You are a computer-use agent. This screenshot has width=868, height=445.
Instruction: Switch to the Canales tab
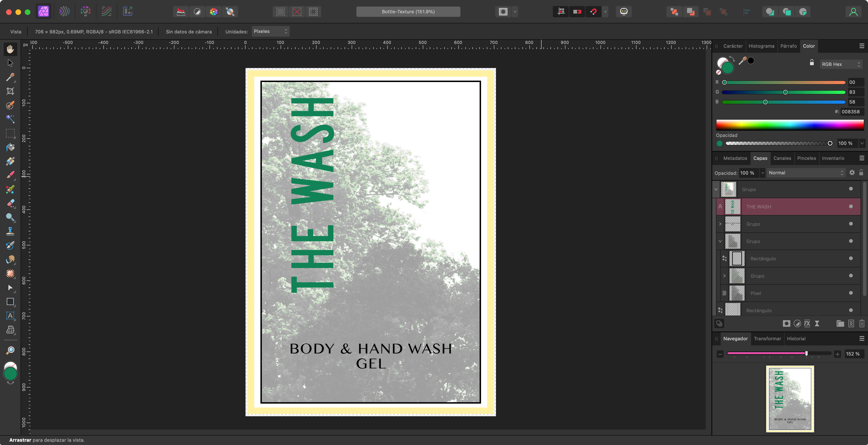(x=782, y=158)
